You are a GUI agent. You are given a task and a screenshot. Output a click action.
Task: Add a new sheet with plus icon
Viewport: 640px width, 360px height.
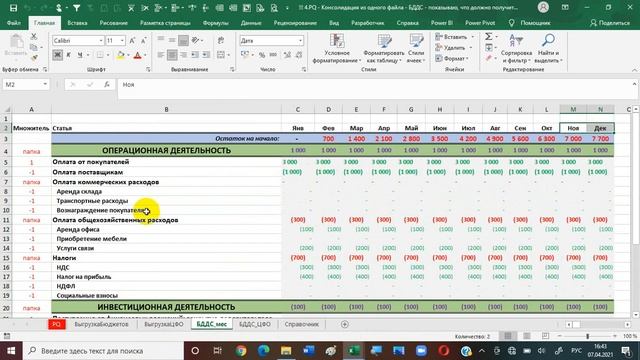coord(344,324)
